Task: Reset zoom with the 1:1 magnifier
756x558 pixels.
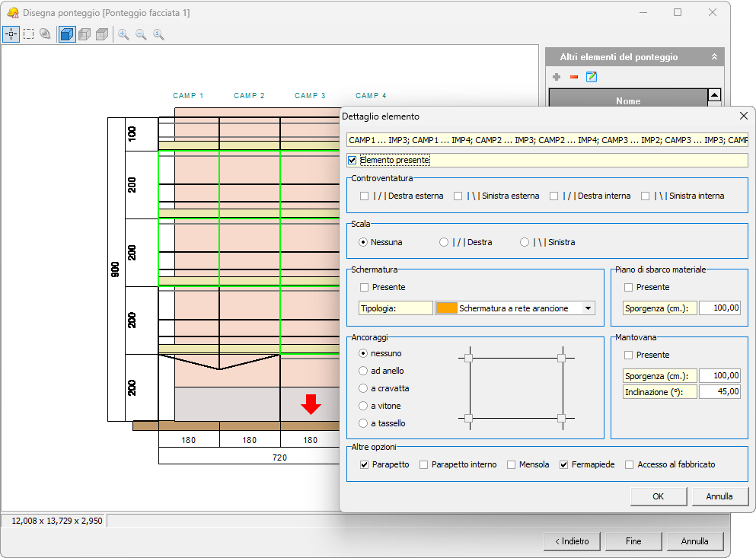Action: click(158, 34)
